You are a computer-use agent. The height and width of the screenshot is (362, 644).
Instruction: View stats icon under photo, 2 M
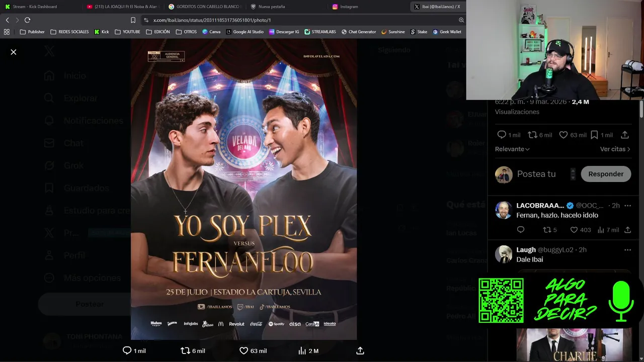click(x=302, y=350)
